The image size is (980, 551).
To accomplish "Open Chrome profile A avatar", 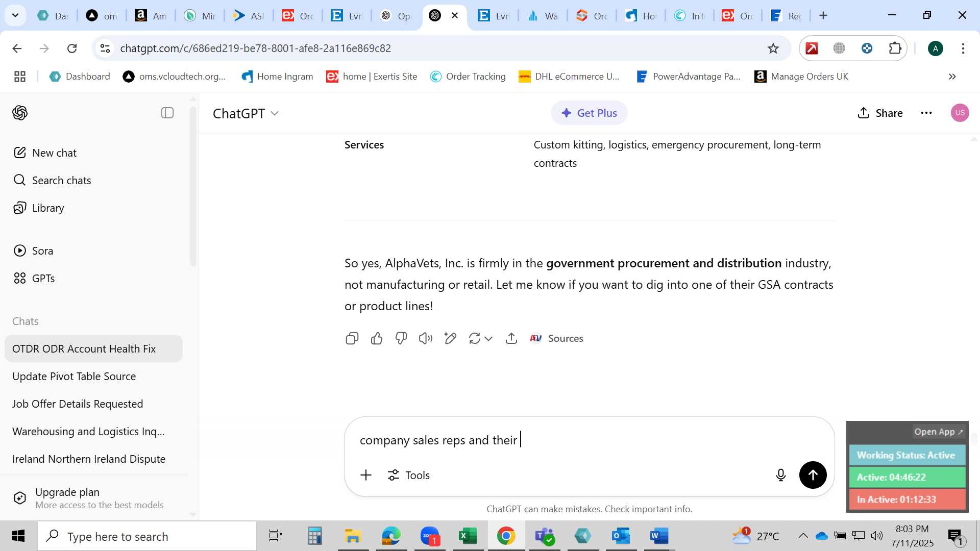I will [936, 48].
